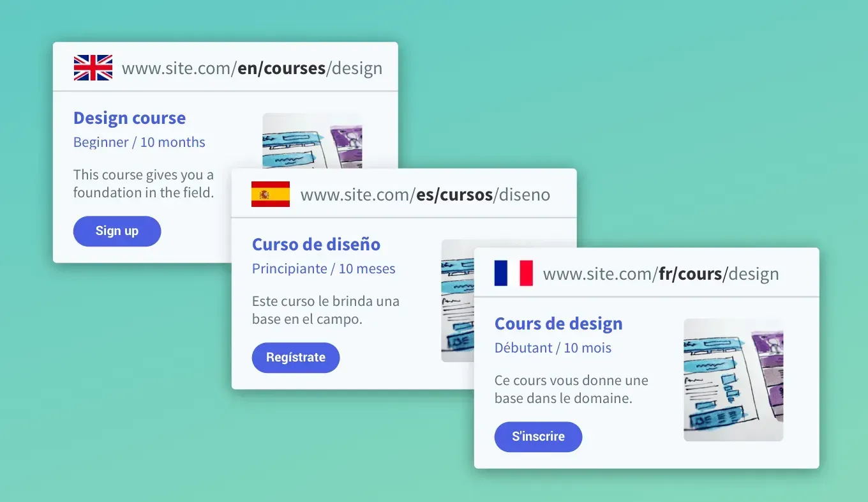This screenshot has width=868, height=502.
Task: Click the Regístrate button
Action: [296, 358]
